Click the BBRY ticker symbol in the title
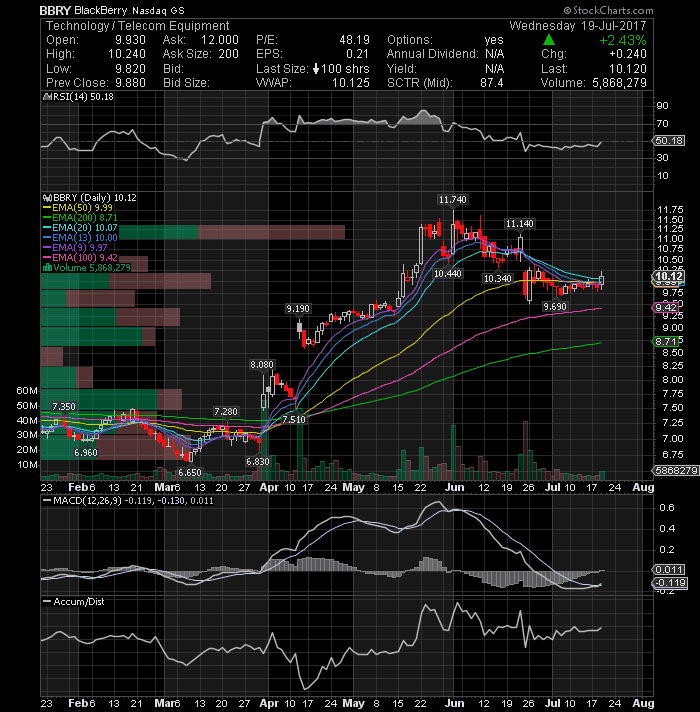The width and height of the screenshot is (700, 712). [55, 10]
